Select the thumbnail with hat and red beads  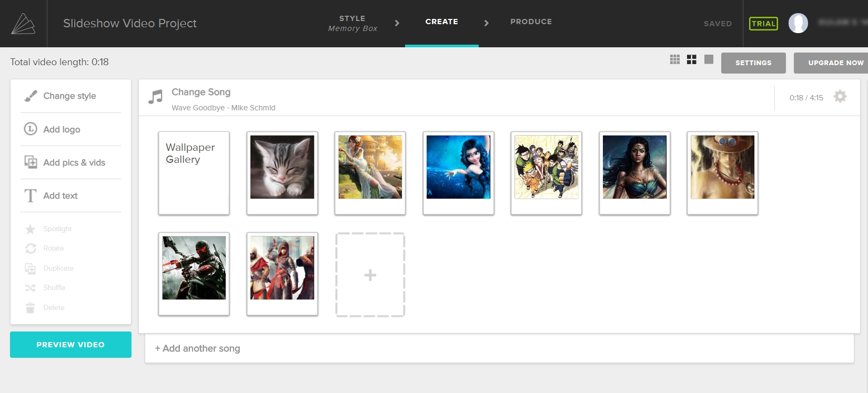[723, 173]
